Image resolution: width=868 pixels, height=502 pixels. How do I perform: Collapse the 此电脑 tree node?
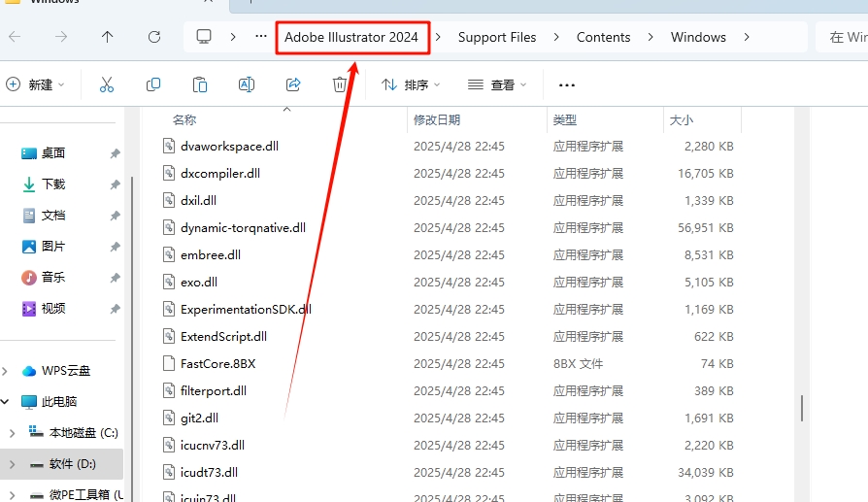(x=5, y=401)
